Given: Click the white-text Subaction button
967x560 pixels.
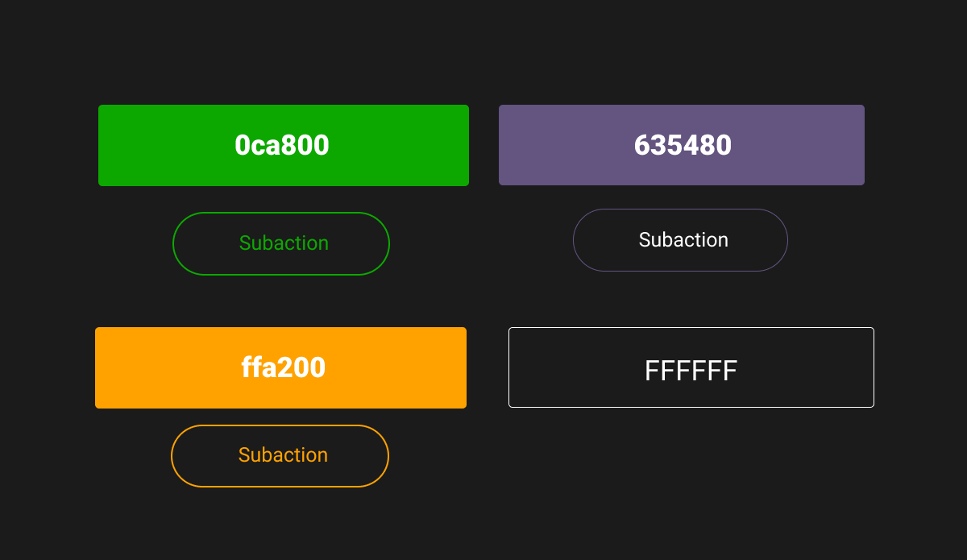Looking at the screenshot, I should [680, 240].
